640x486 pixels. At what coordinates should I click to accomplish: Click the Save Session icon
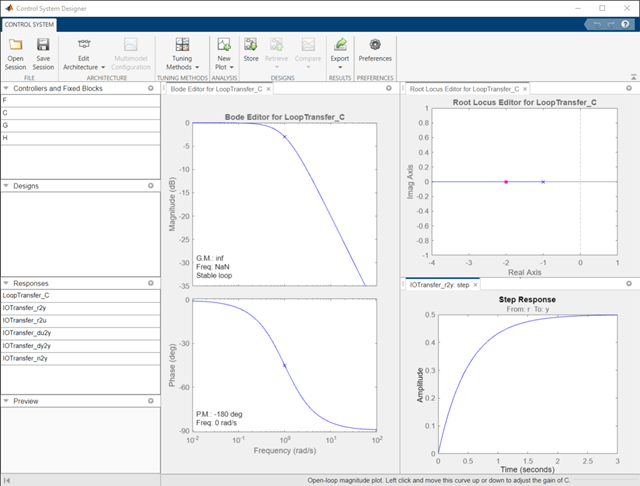click(43, 45)
